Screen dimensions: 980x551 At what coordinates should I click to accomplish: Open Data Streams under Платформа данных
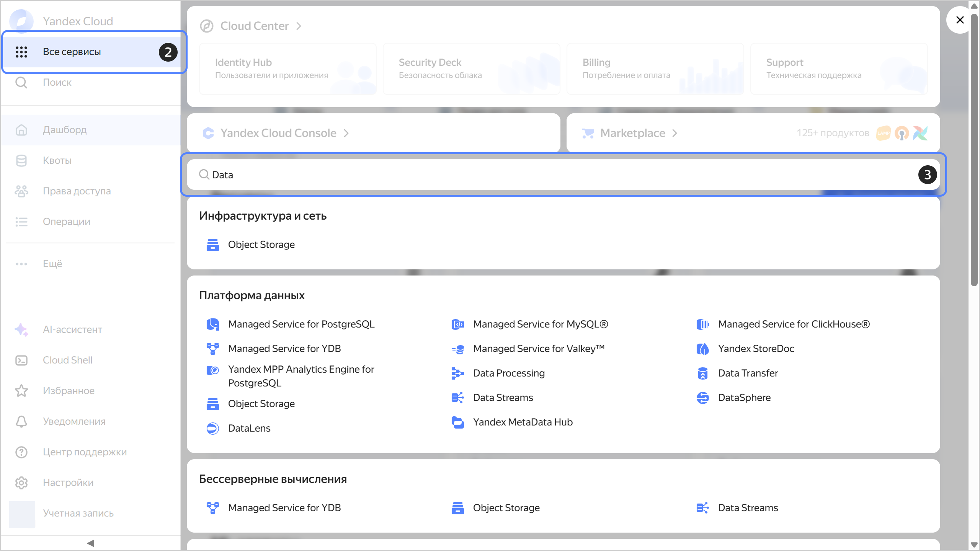503,398
